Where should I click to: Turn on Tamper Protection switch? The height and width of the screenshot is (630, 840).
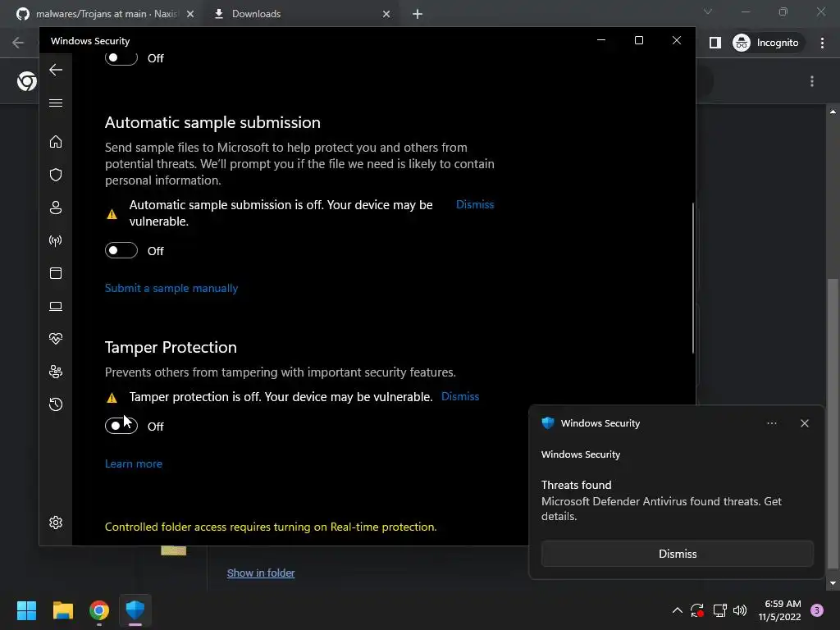pyautogui.click(x=121, y=426)
